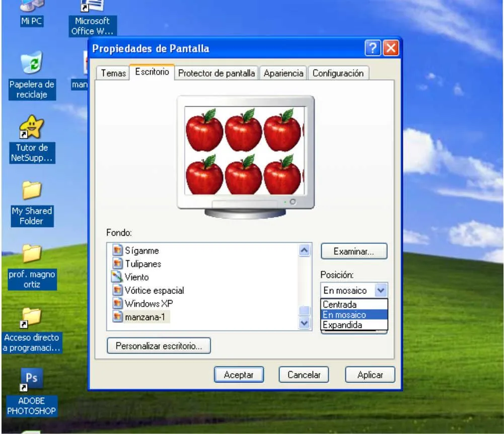
Task: Apply changes with the Aplicar button
Action: pos(370,375)
